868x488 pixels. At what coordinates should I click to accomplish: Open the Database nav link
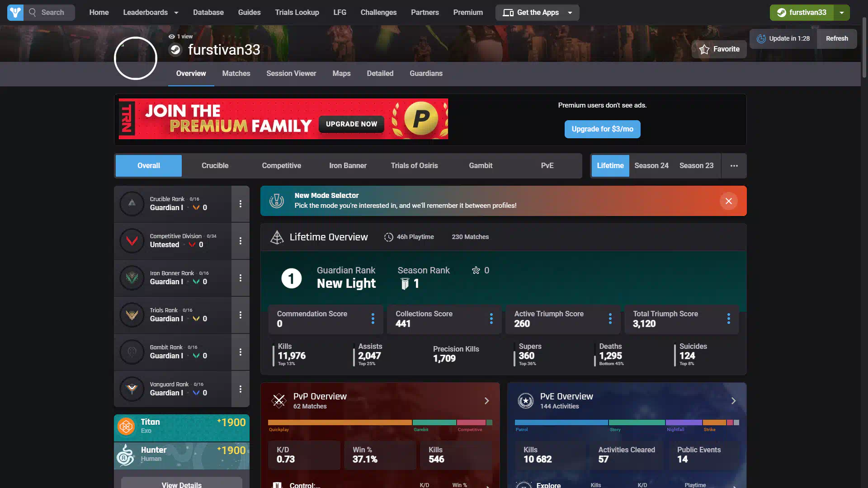click(x=208, y=13)
